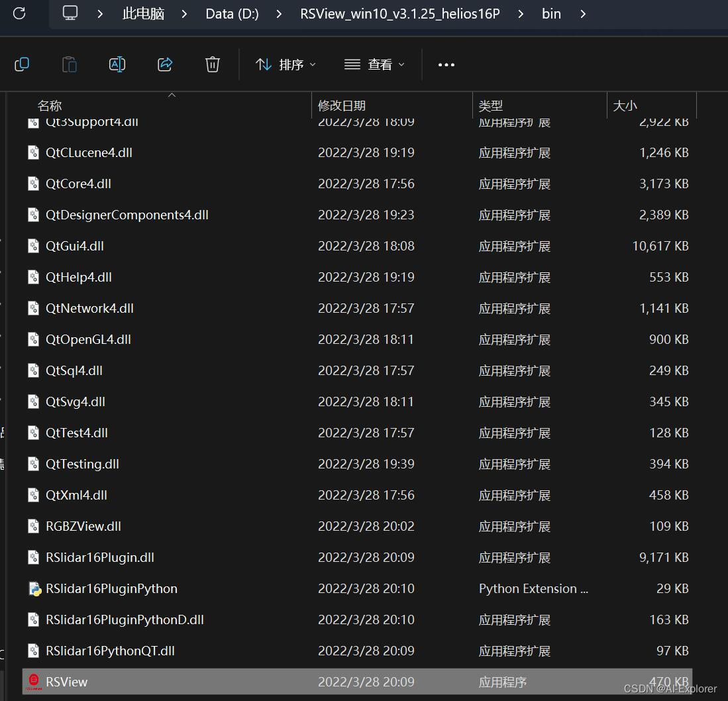728x701 pixels.
Task: Select the QtOpenGL4.dll file name
Action: pyautogui.click(x=88, y=339)
